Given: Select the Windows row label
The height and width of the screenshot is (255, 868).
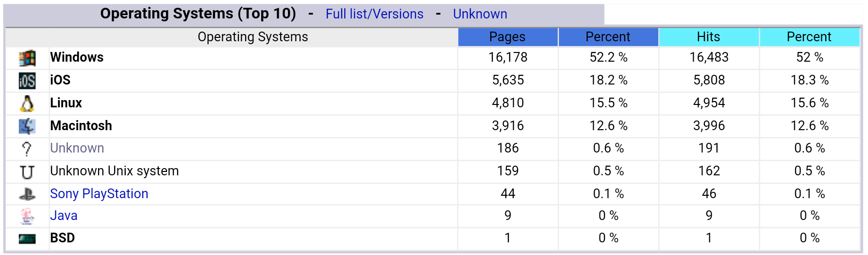Looking at the screenshot, I should (x=77, y=57).
